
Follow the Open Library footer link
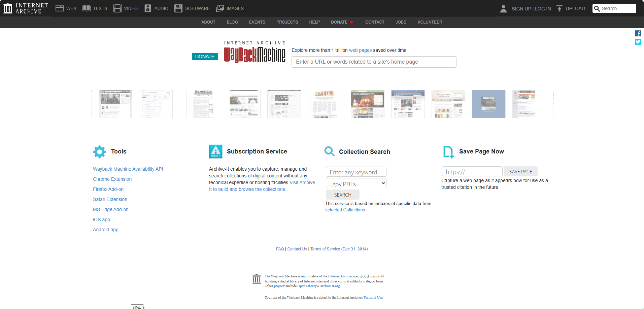click(307, 286)
